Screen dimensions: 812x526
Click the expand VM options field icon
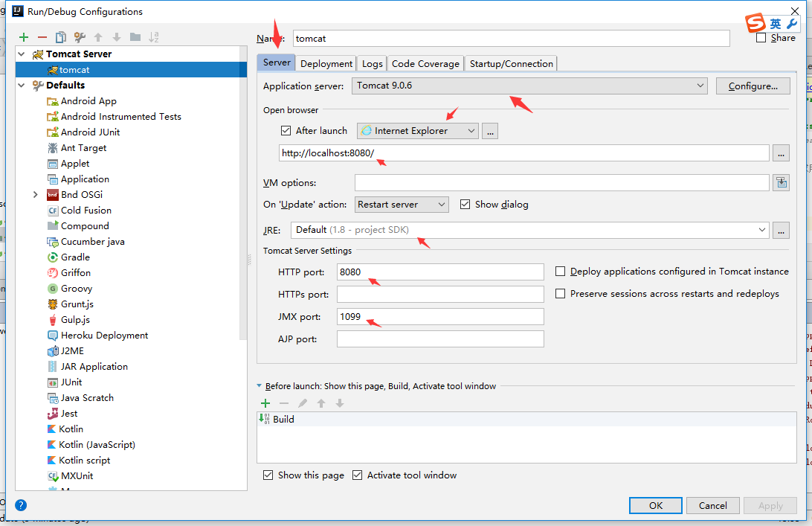781,183
